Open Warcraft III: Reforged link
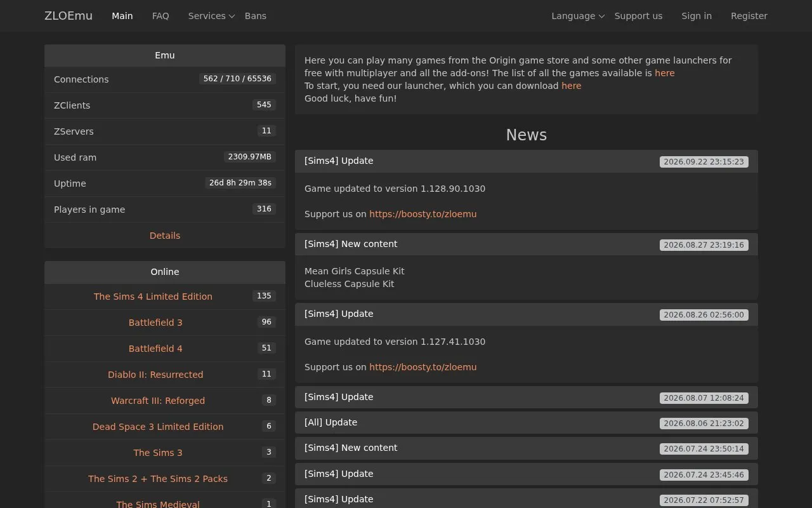Viewport: 812px width, 508px height. pyautogui.click(x=158, y=401)
